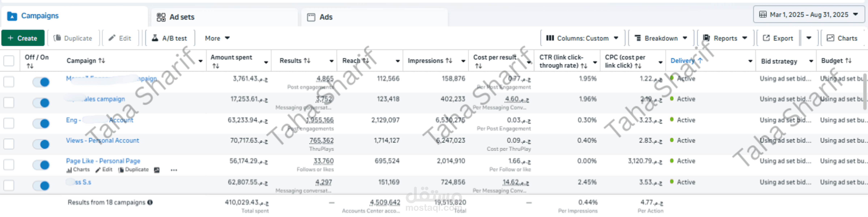
Task: Click the green Create button
Action: pyautogui.click(x=23, y=38)
